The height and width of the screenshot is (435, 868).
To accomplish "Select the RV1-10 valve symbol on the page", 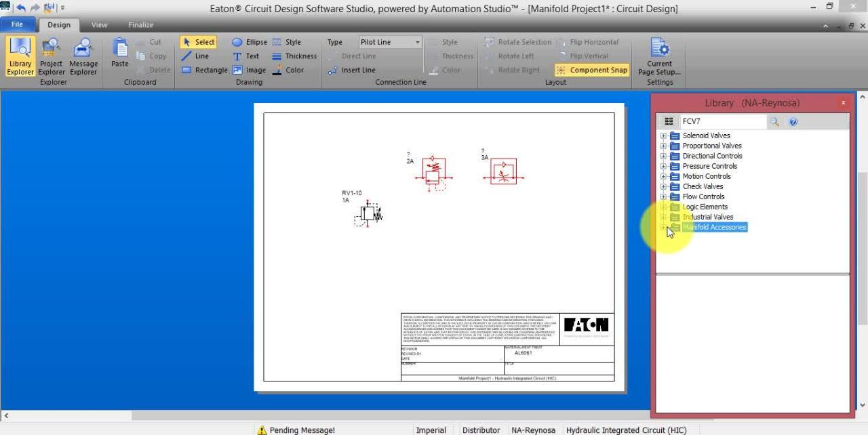I will tap(370, 214).
